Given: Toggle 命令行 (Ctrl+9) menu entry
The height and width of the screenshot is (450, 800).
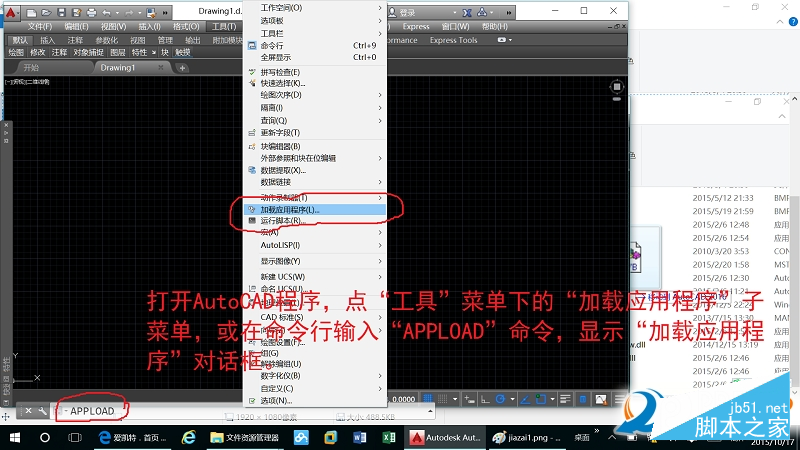Looking at the screenshot, I should [x=315, y=45].
